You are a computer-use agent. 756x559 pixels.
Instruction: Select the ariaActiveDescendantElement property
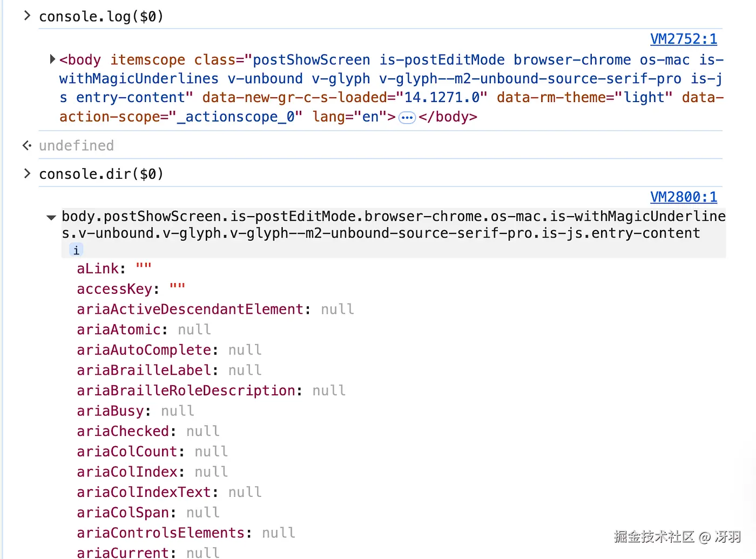click(x=215, y=309)
